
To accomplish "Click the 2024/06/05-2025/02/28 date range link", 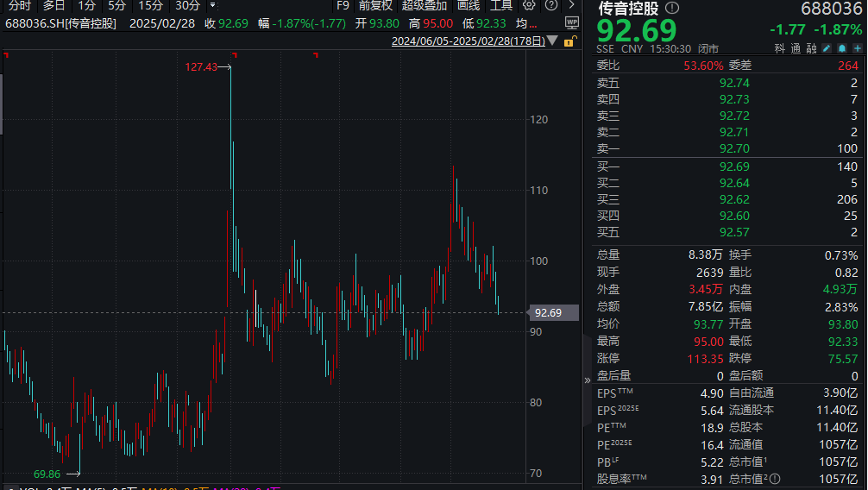I will (x=468, y=41).
